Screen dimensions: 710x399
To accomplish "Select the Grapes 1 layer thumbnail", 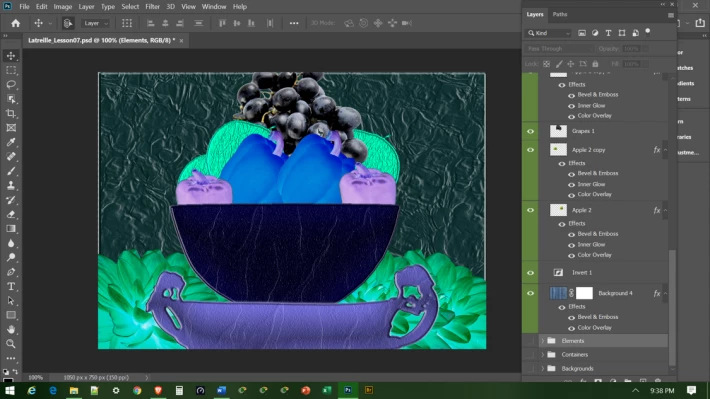I will click(x=558, y=131).
